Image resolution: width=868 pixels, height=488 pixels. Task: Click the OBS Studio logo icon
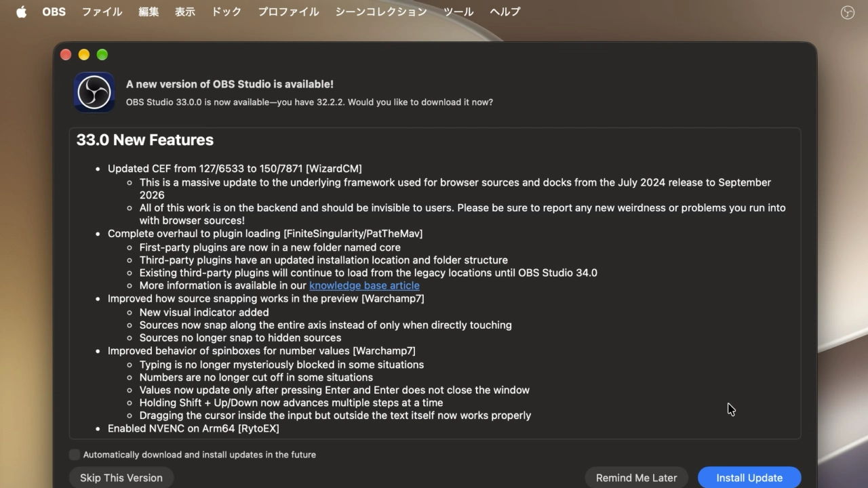[x=94, y=92]
